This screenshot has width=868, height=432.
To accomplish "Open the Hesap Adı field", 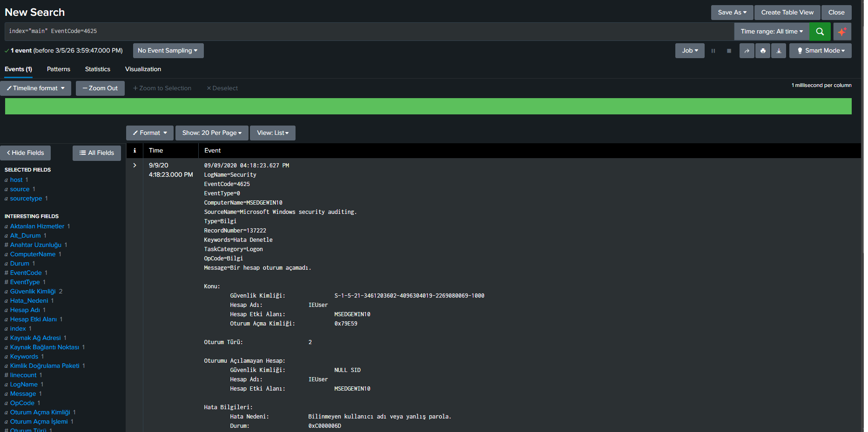I will coord(25,310).
